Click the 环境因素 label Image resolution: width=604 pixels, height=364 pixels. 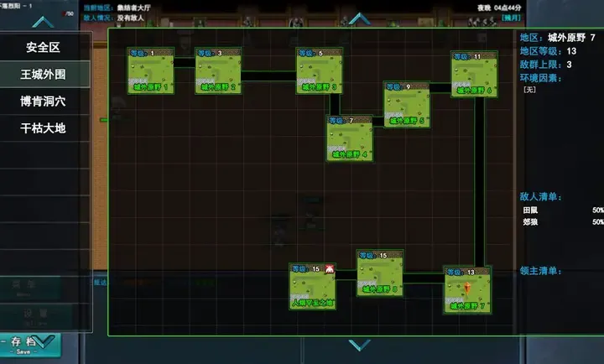(541, 78)
